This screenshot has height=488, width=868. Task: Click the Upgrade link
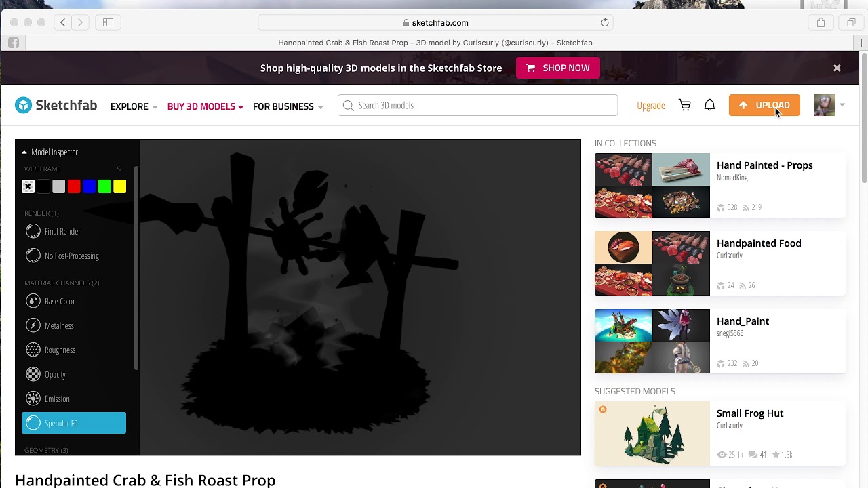tap(650, 106)
